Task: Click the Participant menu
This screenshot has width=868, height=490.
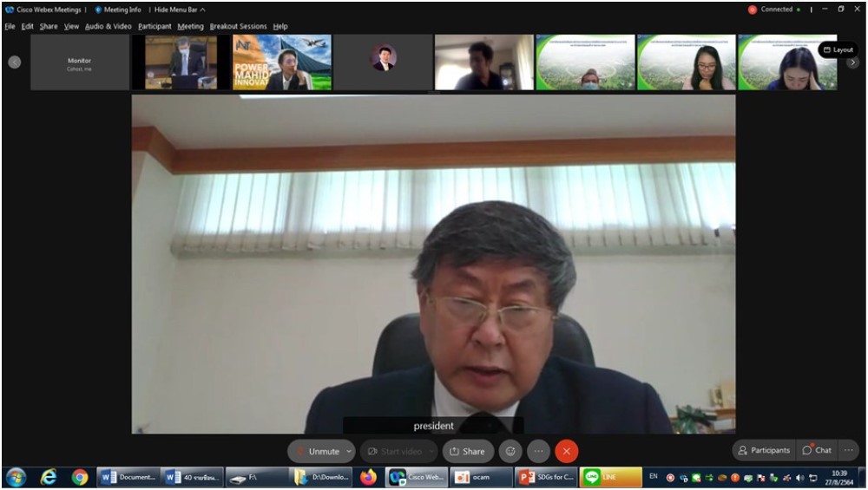Action: pos(155,26)
